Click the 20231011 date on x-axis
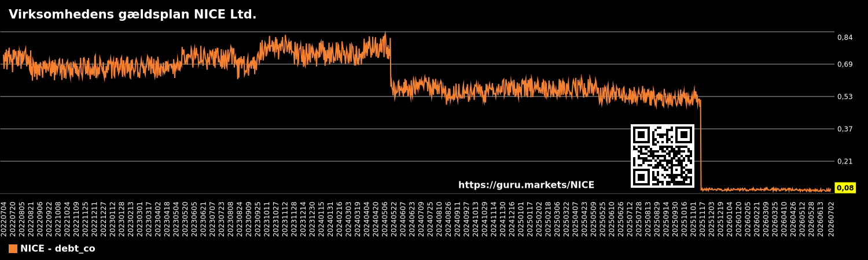 pos(267,218)
